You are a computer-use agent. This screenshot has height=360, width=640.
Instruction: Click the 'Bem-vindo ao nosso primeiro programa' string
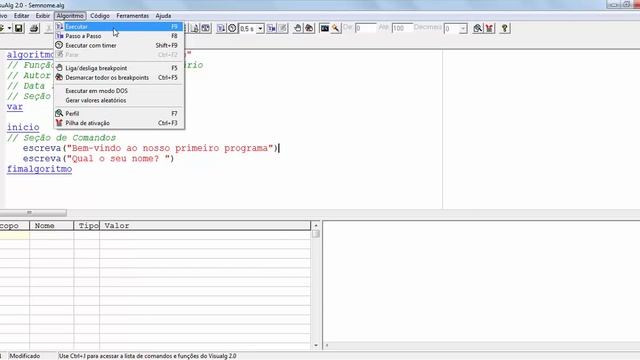(170, 148)
